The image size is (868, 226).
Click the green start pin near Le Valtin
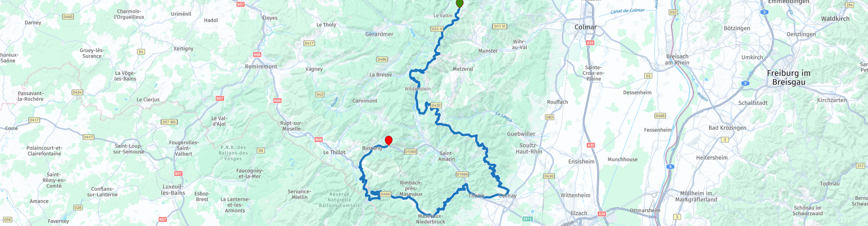pyautogui.click(x=460, y=3)
